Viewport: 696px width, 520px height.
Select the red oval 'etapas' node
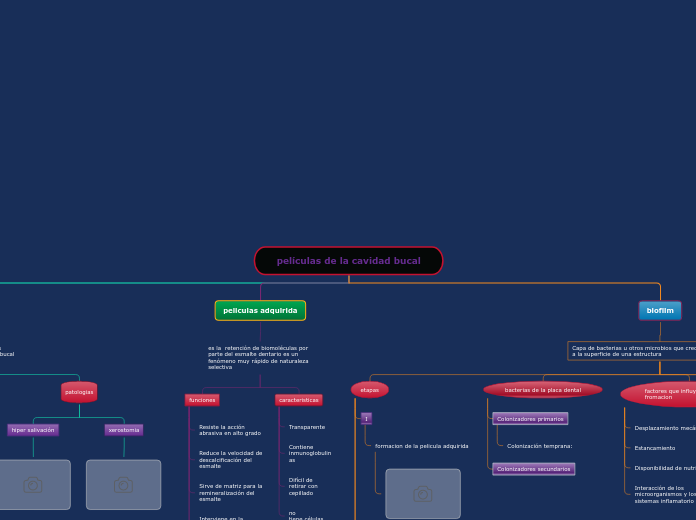point(370,390)
